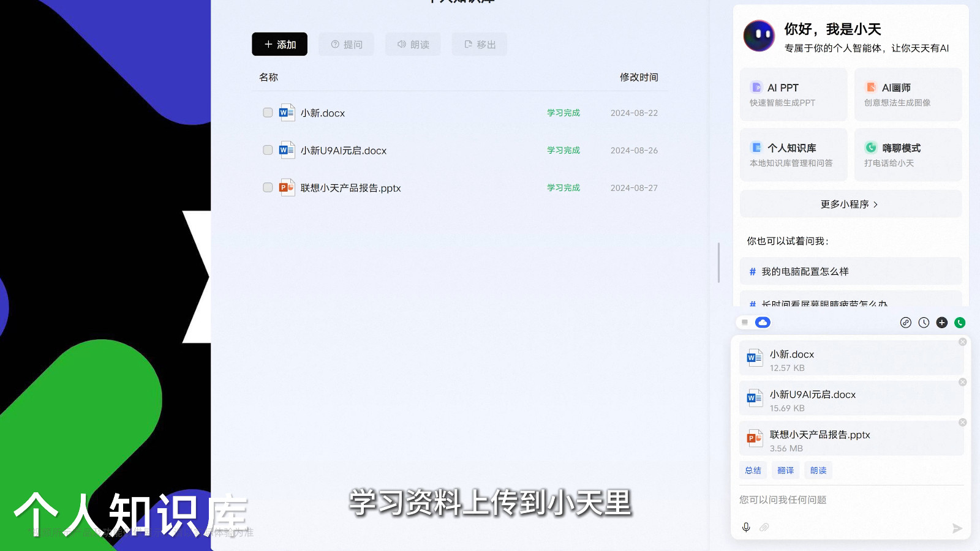Click the 翻译 translate chip
Image resolution: width=980 pixels, height=551 pixels.
coord(785,470)
